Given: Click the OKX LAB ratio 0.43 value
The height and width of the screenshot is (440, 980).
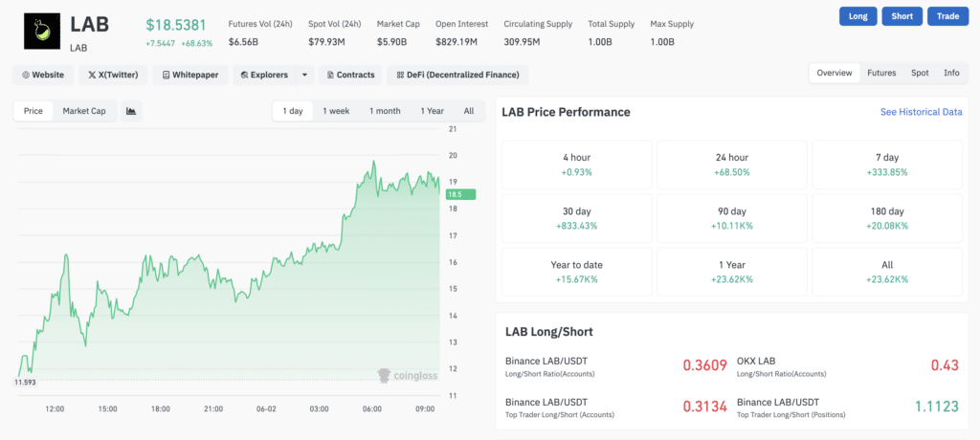Looking at the screenshot, I should point(945,365).
